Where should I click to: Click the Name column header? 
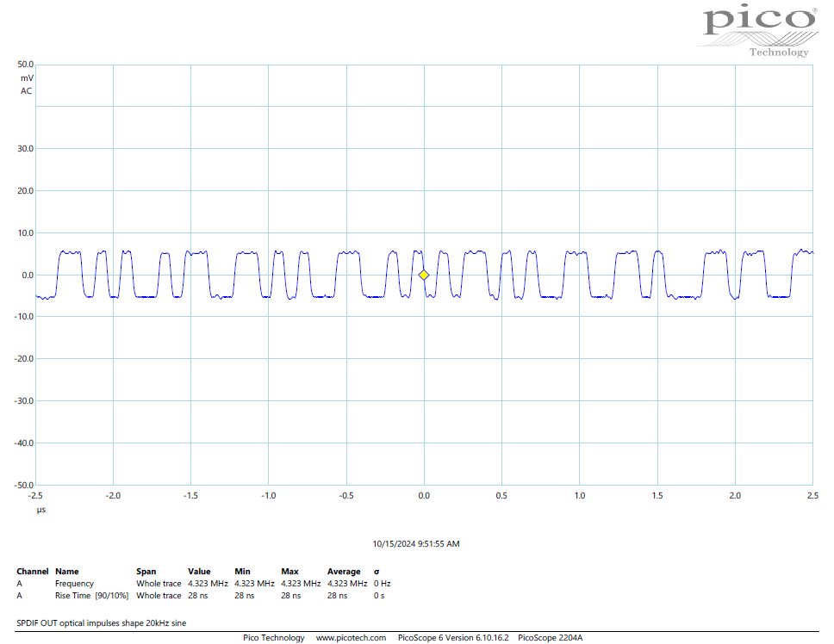pos(67,572)
